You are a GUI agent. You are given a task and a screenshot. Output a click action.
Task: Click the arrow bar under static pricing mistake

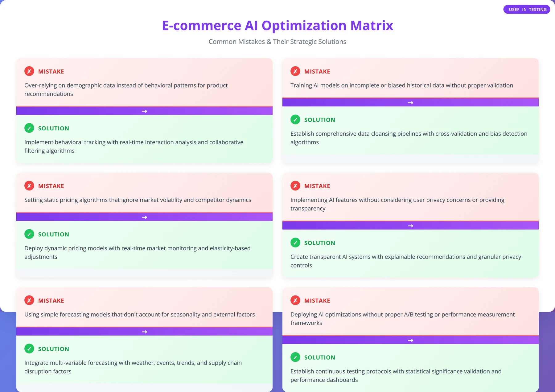tap(144, 217)
